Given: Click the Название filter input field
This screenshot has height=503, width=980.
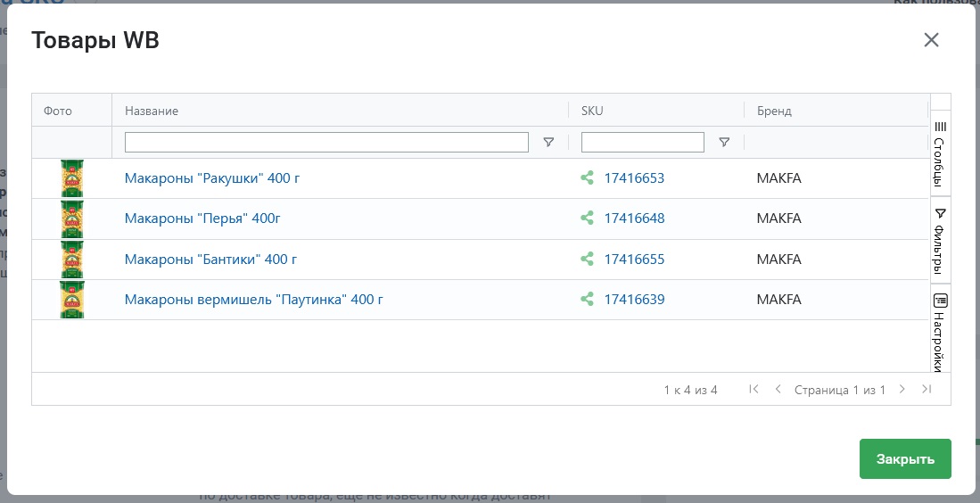Looking at the screenshot, I should (326, 143).
